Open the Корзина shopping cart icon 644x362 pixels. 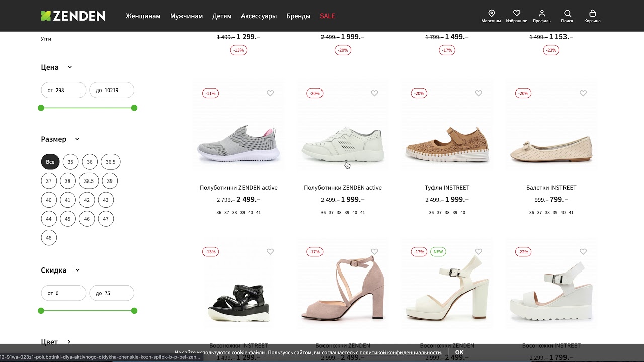[592, 16]
